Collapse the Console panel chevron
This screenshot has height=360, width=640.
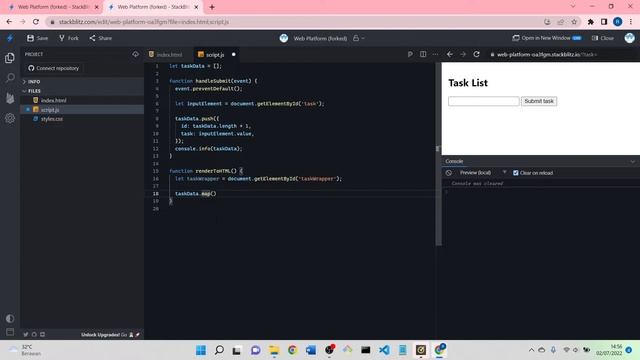pyautogui.click(x=632, y=162)
